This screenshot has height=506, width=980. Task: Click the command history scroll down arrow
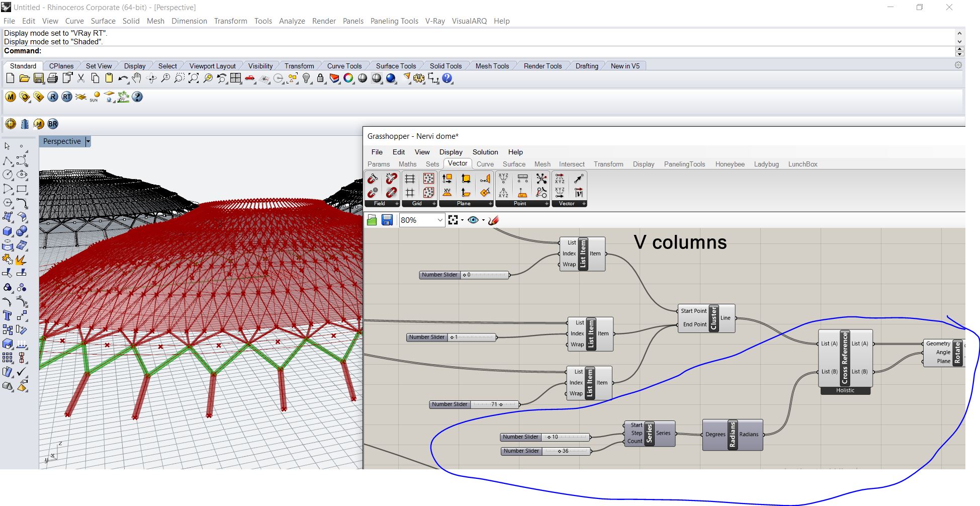(x=959, y=42)
